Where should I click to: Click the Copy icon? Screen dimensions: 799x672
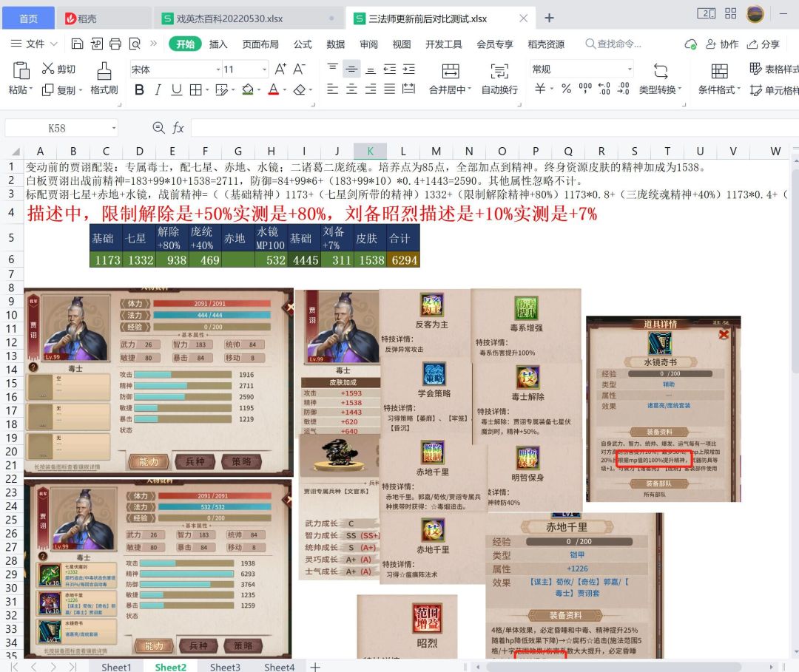click(47, 90)
